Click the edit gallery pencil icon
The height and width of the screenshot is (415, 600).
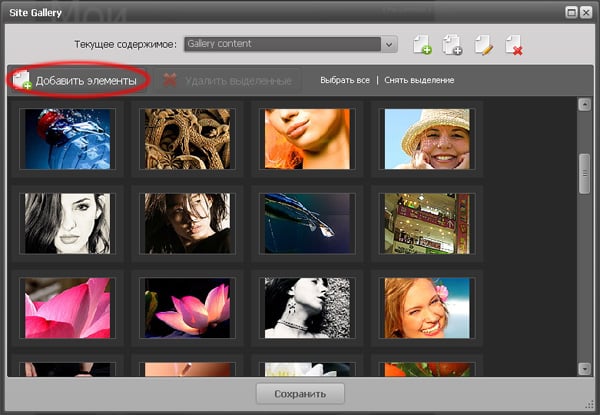coord(483,44)
